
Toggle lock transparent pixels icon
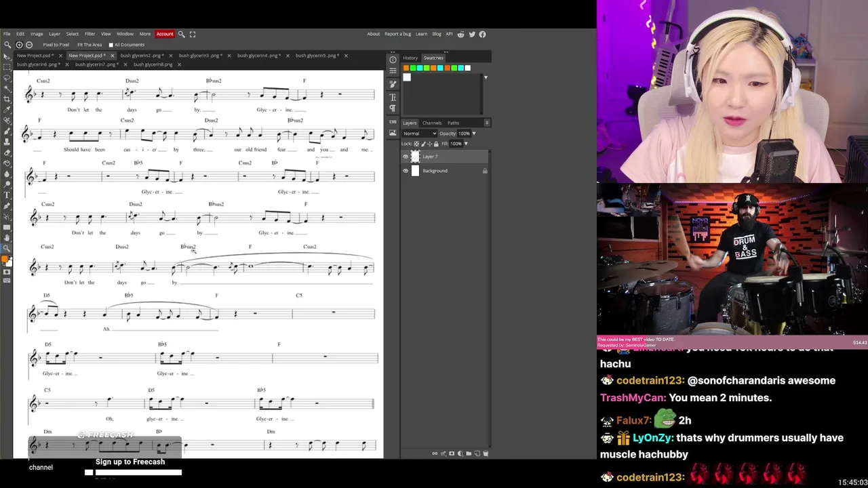tap(416, 144)
